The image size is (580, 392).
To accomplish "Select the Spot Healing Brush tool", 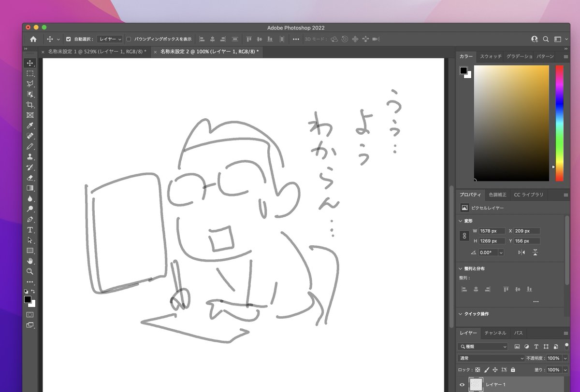I will 30,136.
